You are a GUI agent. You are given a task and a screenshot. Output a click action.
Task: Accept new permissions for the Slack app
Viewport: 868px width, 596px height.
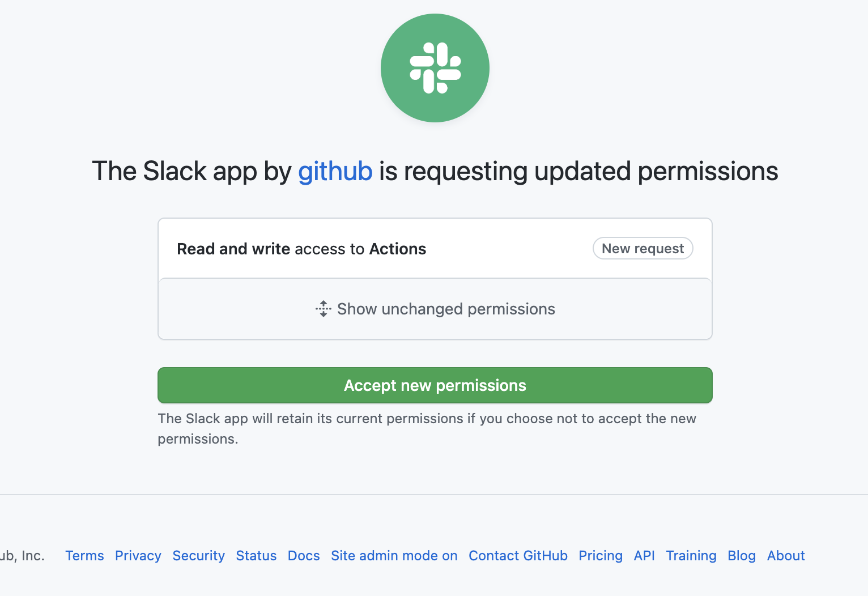click(x=435, y=385)
